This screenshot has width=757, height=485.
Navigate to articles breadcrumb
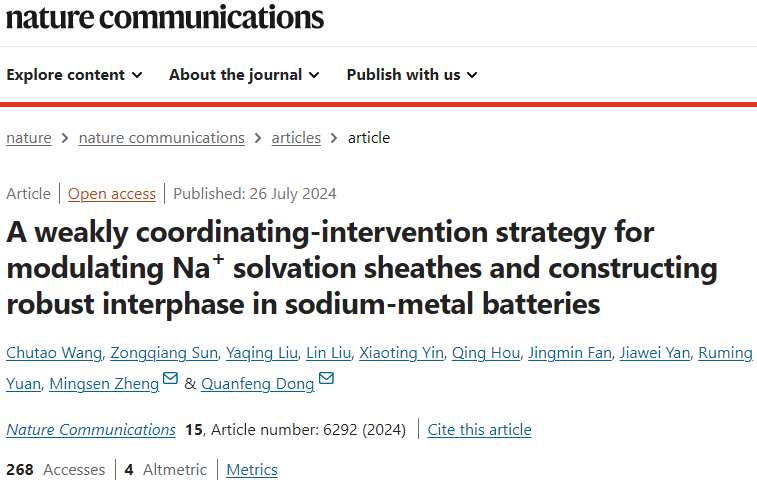pos(296,138)
